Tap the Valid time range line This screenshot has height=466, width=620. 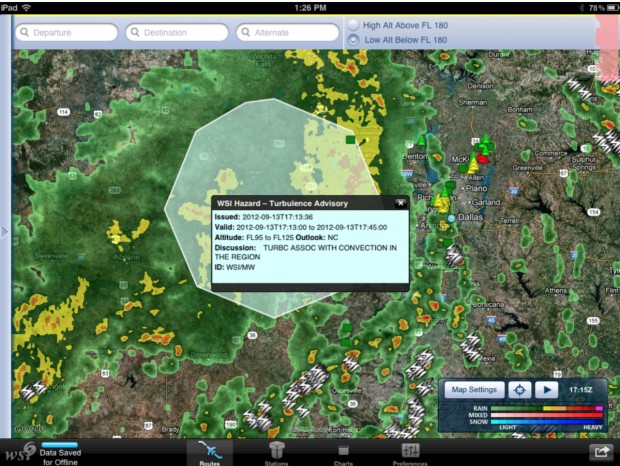(301, 227)
